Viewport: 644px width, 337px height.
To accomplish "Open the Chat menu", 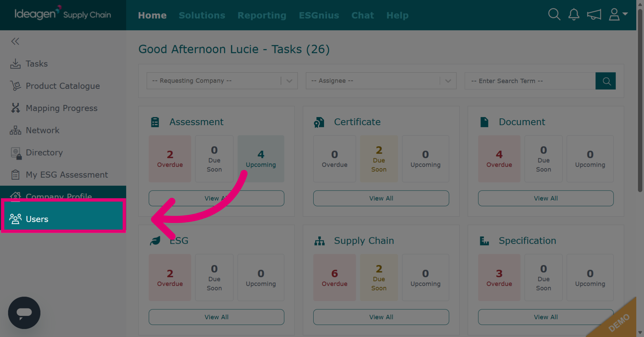I will coord(363,15).
